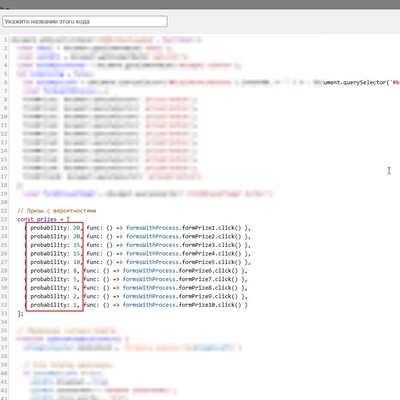400x400 pixels.
Task: Click the closing '];' on line 33
Action: [x=20, y=313]
